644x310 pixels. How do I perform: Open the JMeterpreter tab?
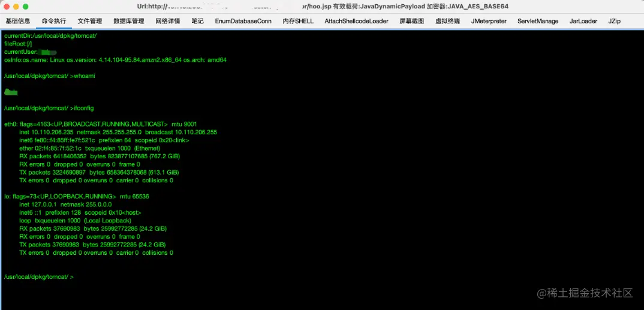(x=489, y=21)
